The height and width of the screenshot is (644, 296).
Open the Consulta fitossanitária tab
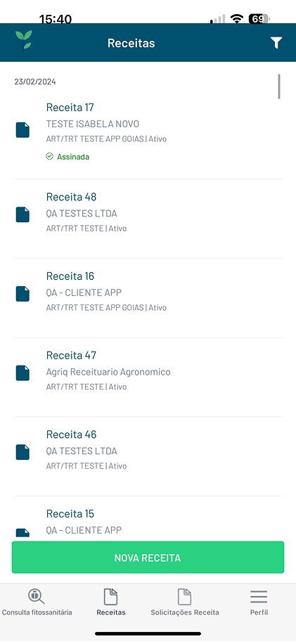coord(37,602)
